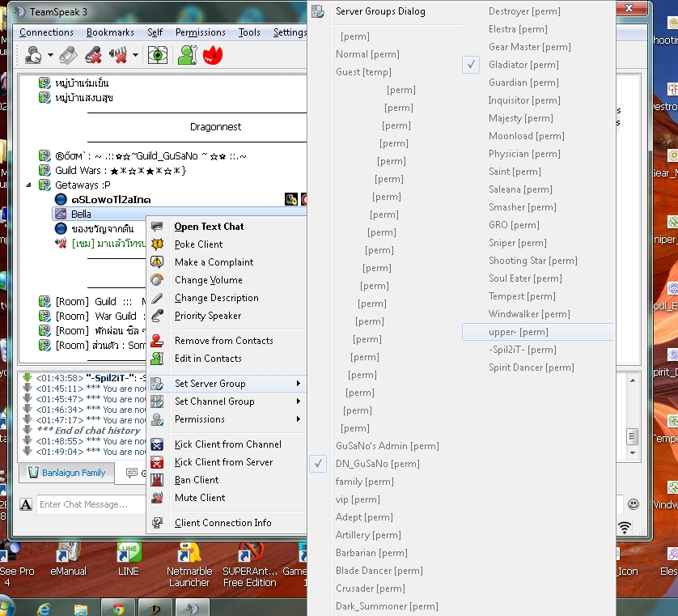The width and height of the screenshot is (678, 616).
Task: Select user ดSLowoTl2aInด in channel tree
Action: (111, 199)
